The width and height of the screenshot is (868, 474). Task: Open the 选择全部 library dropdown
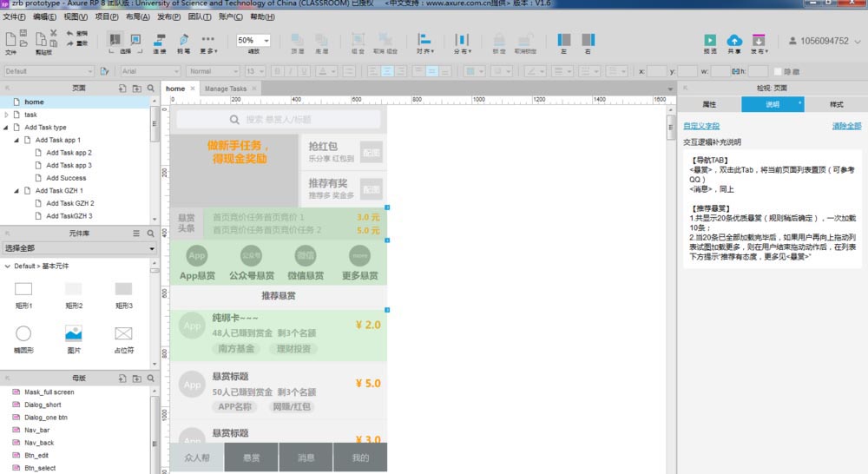point(79,248)
